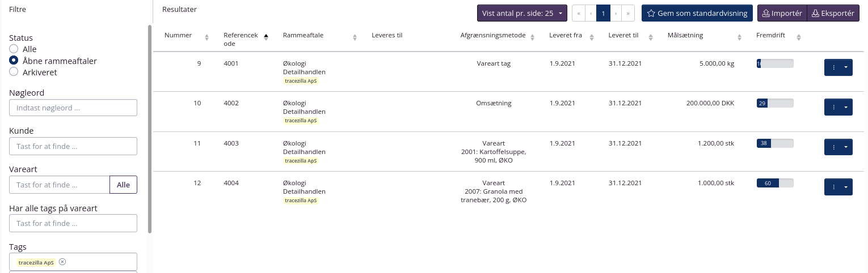Choose the Arkiveret status filter
Image resolution: width=868 pixels, height=273 pixels.
pyautogui.click(x=14, y=72)
